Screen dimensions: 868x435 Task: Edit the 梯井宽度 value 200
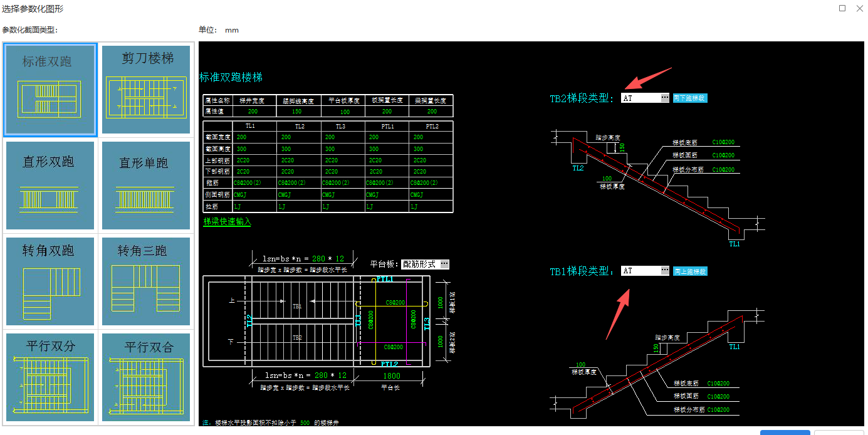(x=253, y=112)
